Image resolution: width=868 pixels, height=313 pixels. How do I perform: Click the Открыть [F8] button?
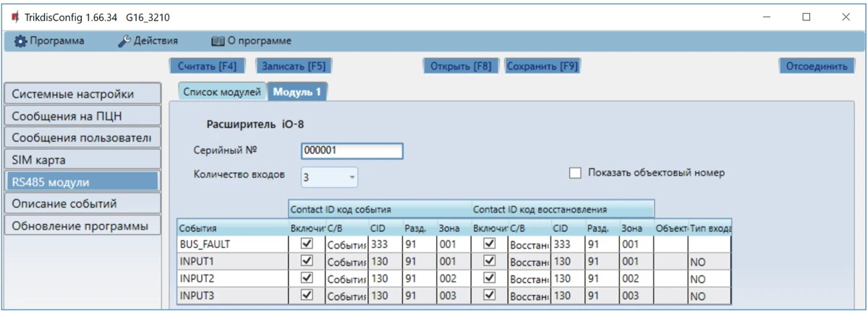(x=460, y=67)
